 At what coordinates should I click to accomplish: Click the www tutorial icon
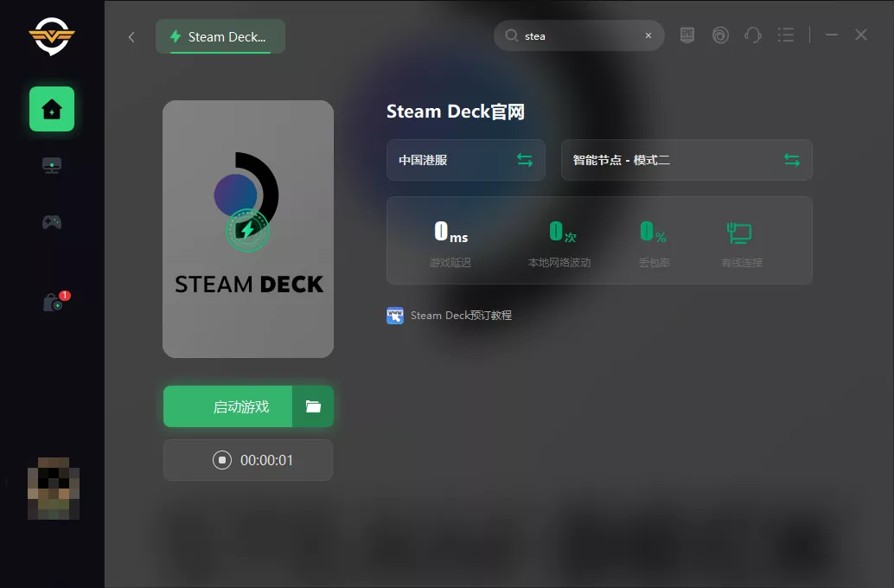[x=395, y=316]
